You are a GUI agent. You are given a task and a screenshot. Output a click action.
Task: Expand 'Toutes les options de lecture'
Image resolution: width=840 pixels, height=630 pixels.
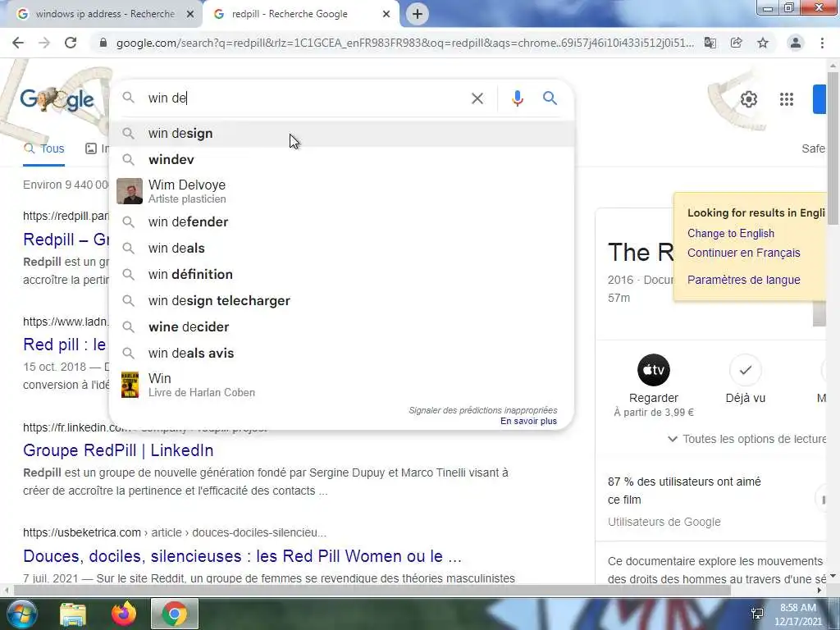747,440
